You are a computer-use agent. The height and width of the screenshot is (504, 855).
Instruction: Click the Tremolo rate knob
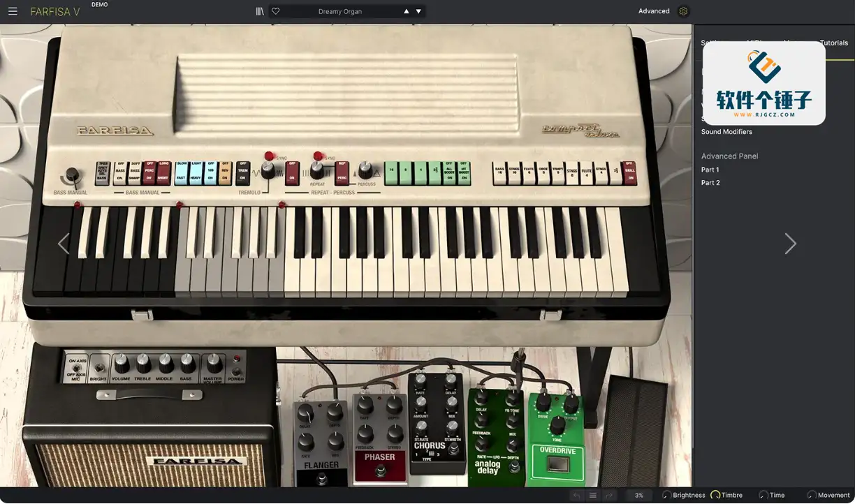pyautogui.click(x=268, y=169)
